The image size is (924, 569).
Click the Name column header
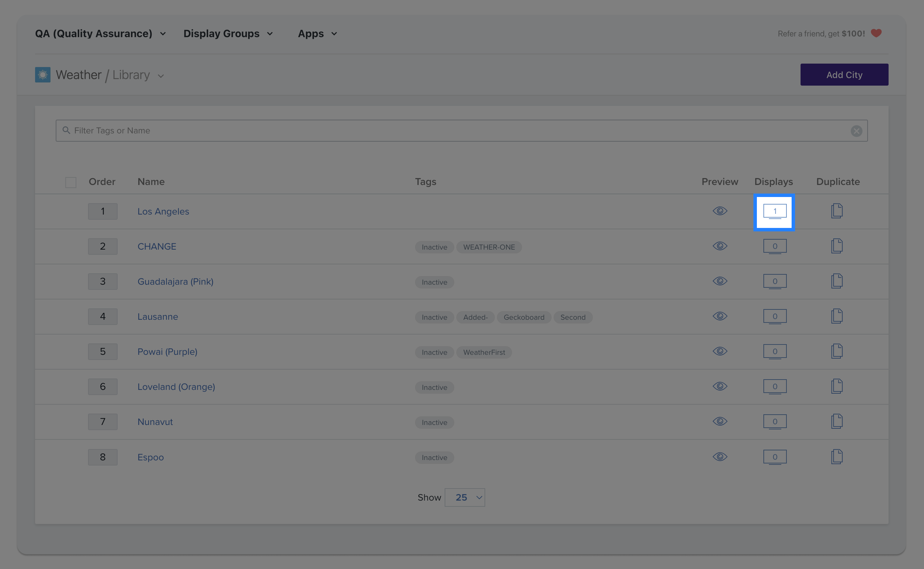(x=151, y=182)
